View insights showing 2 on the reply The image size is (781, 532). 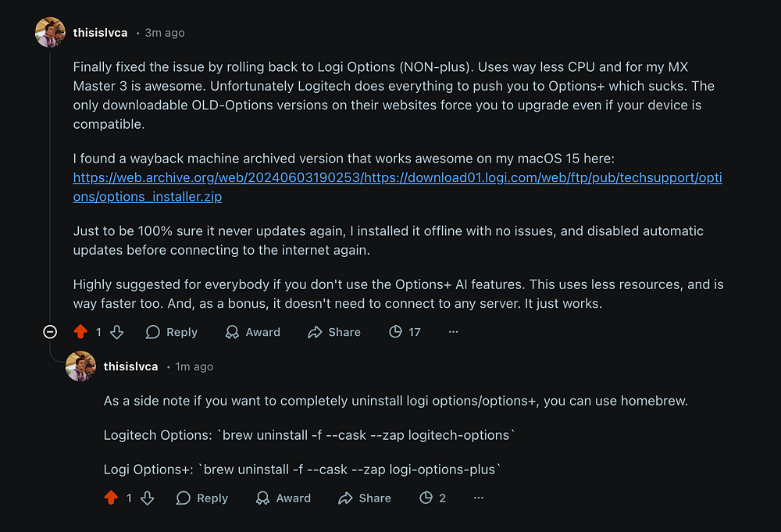point(433,498)
